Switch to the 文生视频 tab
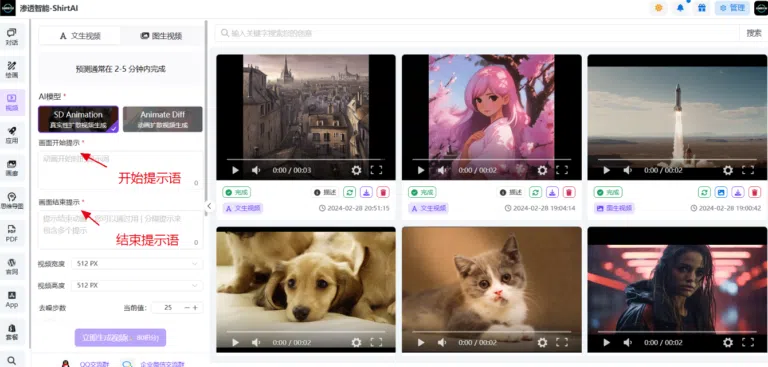The image size is (768, 367). [x=80, y=36]
